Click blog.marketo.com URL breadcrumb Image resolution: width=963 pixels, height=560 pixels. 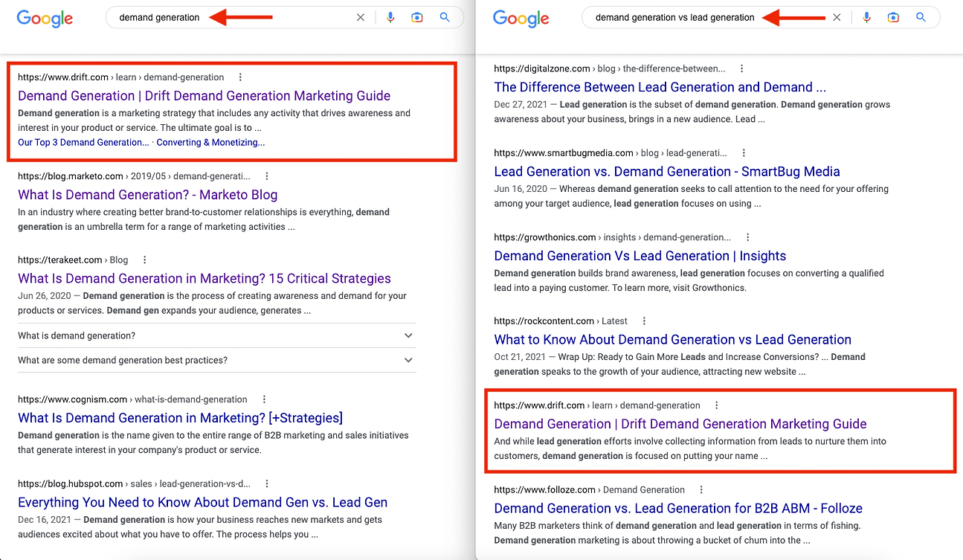(135, 176)
